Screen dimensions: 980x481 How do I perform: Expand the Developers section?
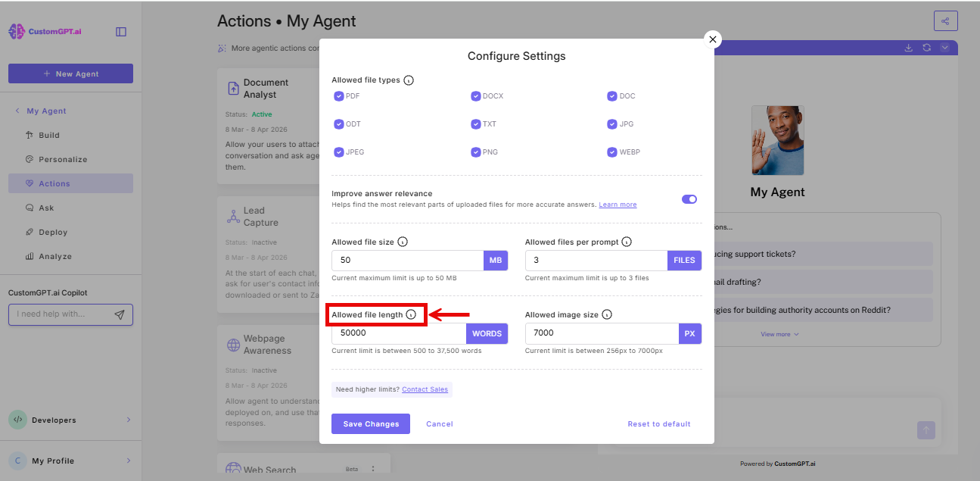70,420
